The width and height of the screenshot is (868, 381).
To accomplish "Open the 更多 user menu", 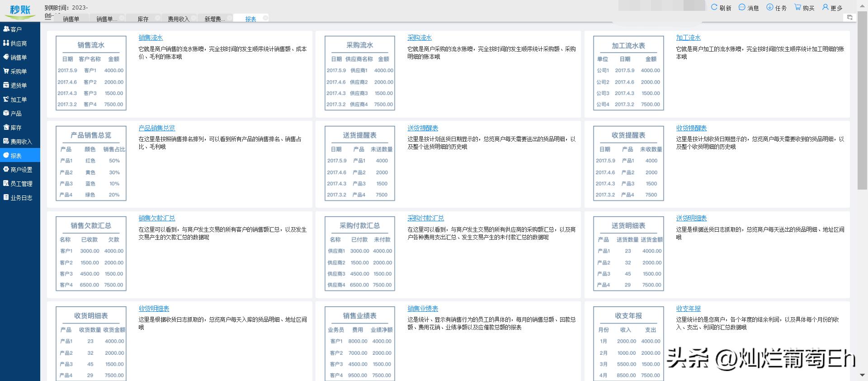I will click(x=832, y=8).
